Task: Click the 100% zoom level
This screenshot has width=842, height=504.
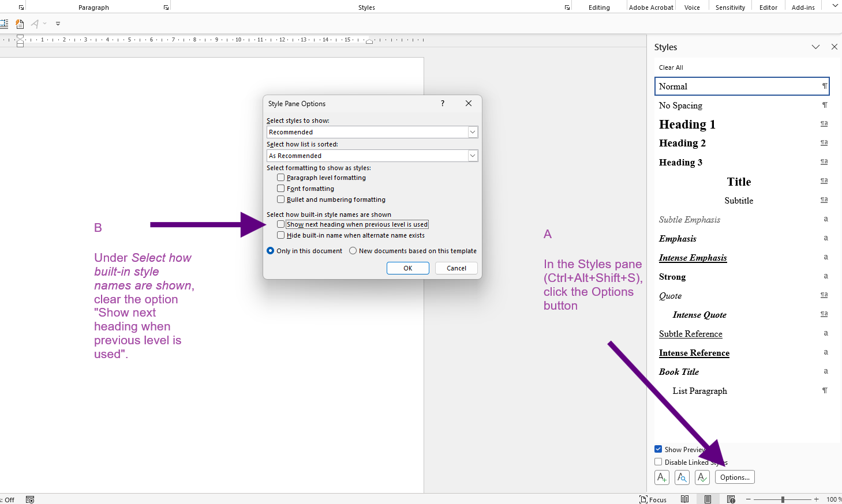Action: coord(833,499)
